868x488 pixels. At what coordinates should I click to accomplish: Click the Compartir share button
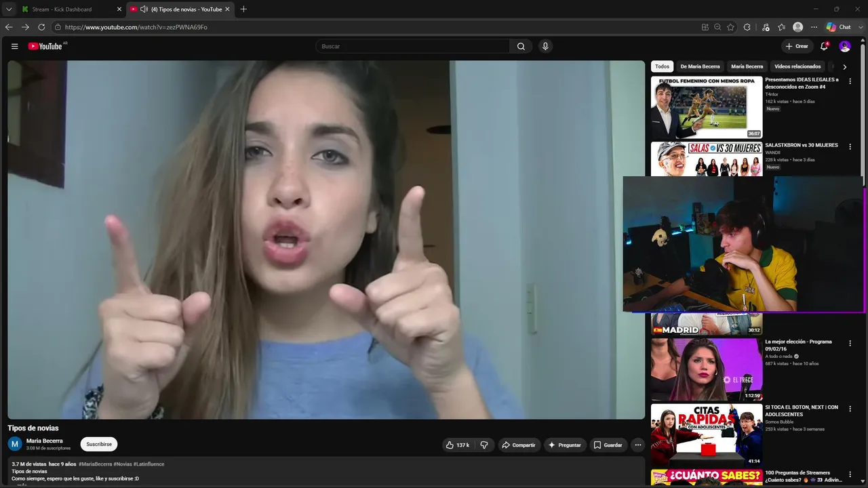pos(519,445)
